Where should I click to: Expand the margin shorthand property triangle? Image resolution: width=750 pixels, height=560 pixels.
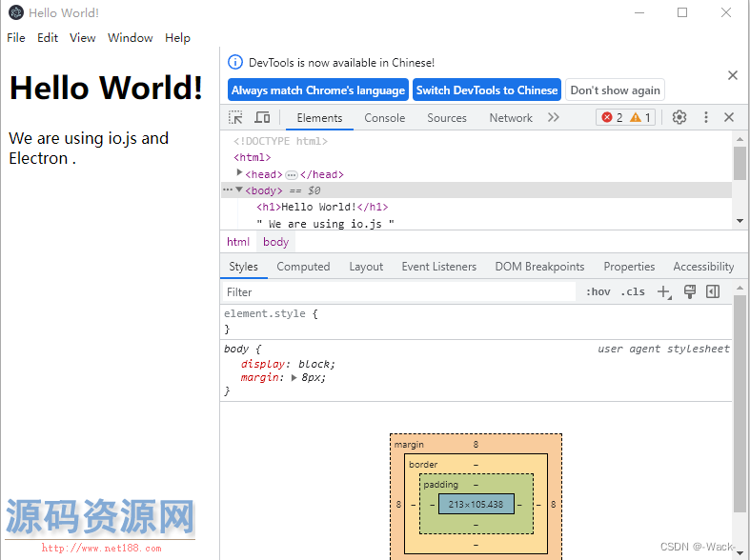(294, 378)
